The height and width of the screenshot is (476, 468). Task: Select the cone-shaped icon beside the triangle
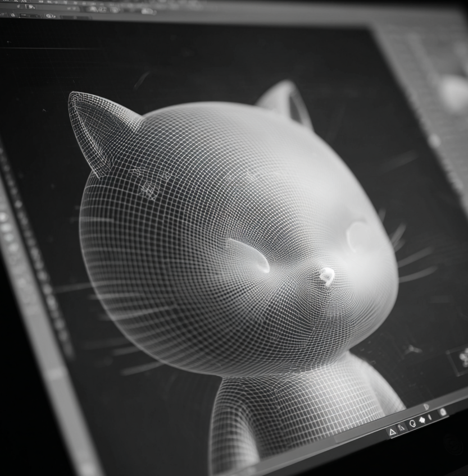[x=402, y=428]
